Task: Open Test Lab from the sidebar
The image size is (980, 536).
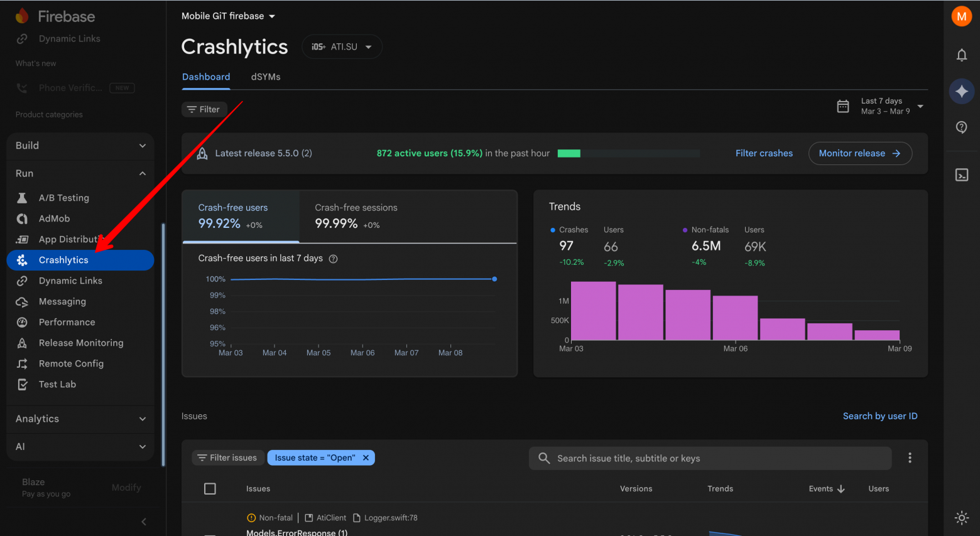Action: (x=56, y=384)
